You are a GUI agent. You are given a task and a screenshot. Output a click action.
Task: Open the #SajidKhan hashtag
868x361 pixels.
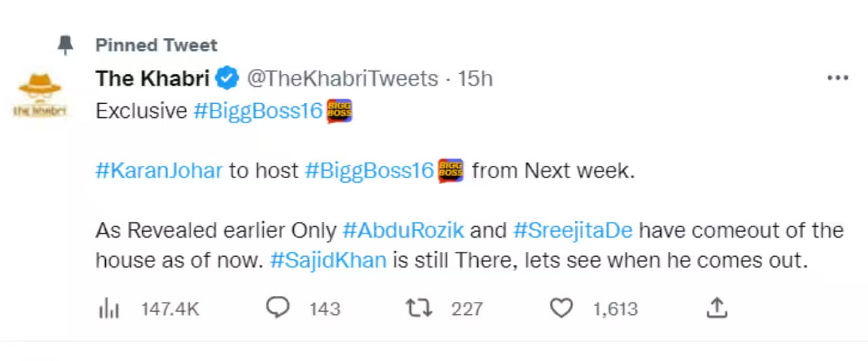pos(328,260)
